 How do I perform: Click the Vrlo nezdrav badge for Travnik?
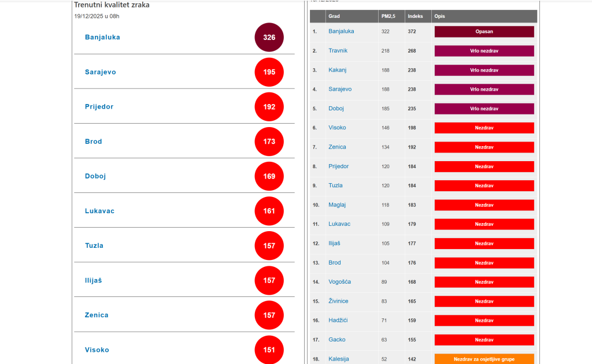[x=484, y=51]
